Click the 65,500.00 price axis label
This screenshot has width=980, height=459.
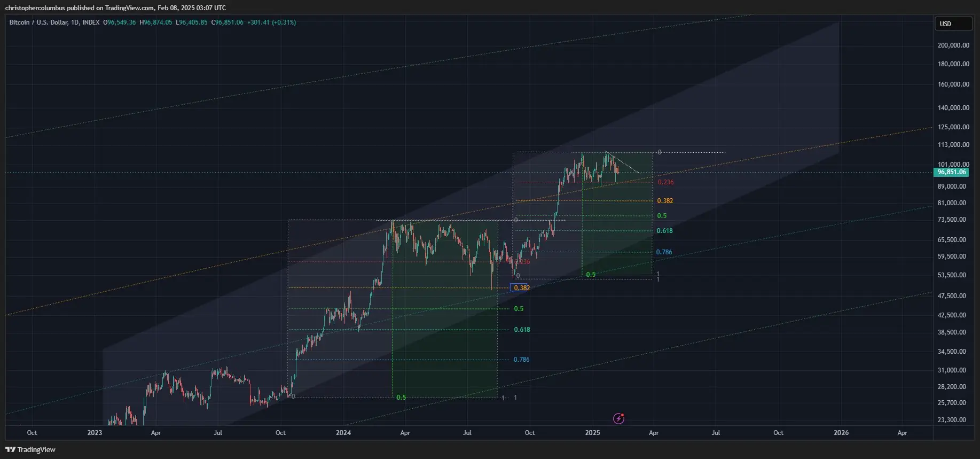coord(952,240)
